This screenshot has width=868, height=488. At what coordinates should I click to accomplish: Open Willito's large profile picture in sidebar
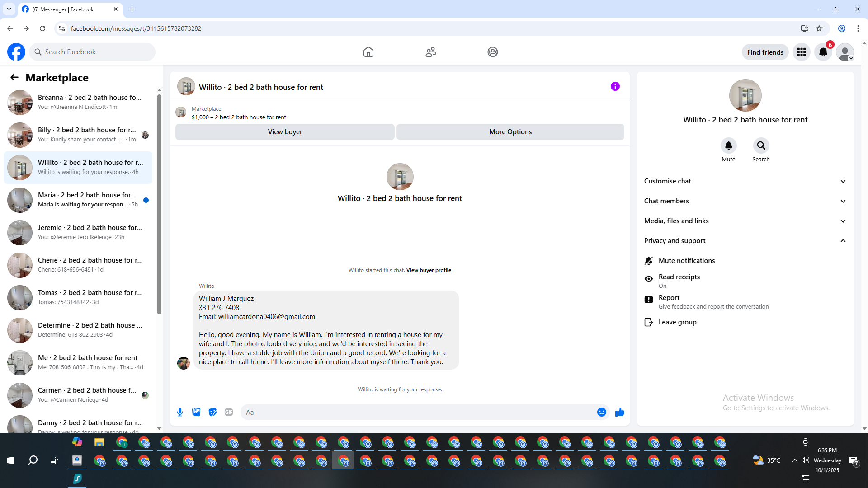[x=745, y=95]
